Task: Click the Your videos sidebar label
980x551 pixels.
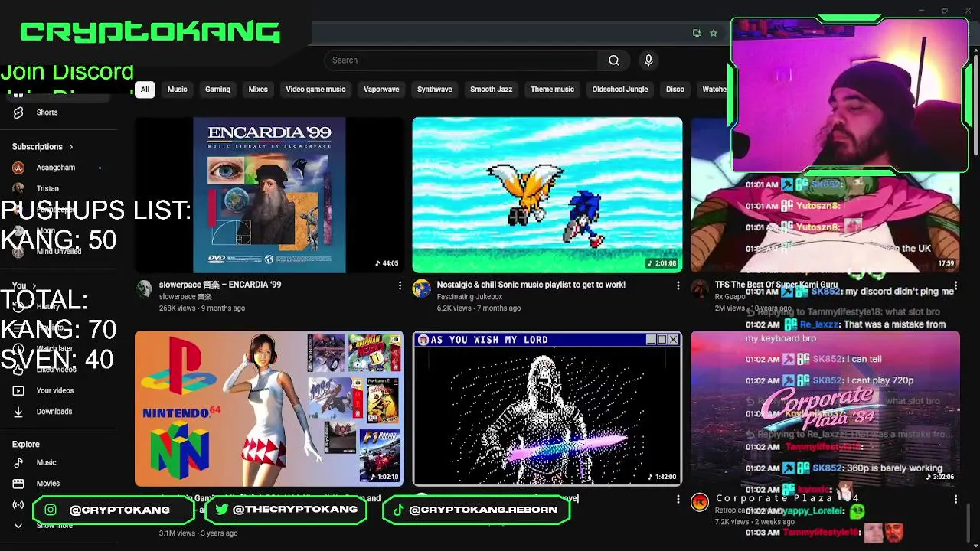Action: [55, 390]
